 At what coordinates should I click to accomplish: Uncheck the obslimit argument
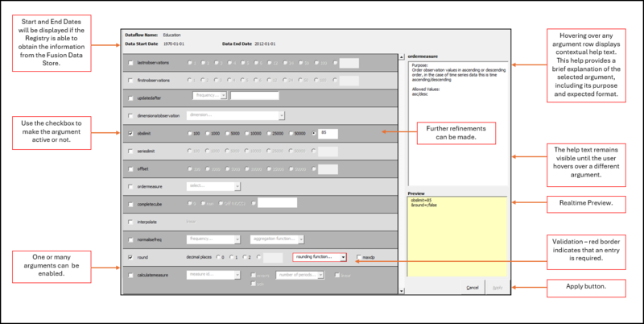(x=132, y=133)
